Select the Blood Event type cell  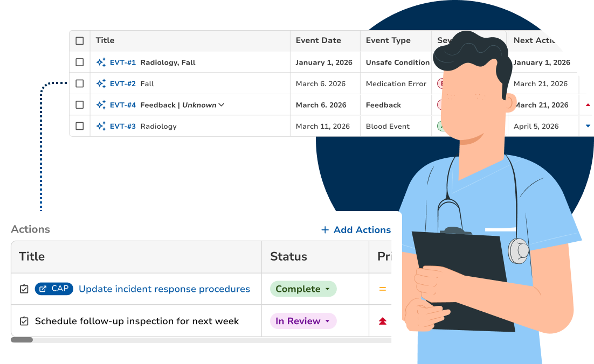pyautogui.click(x=388, y=126)
